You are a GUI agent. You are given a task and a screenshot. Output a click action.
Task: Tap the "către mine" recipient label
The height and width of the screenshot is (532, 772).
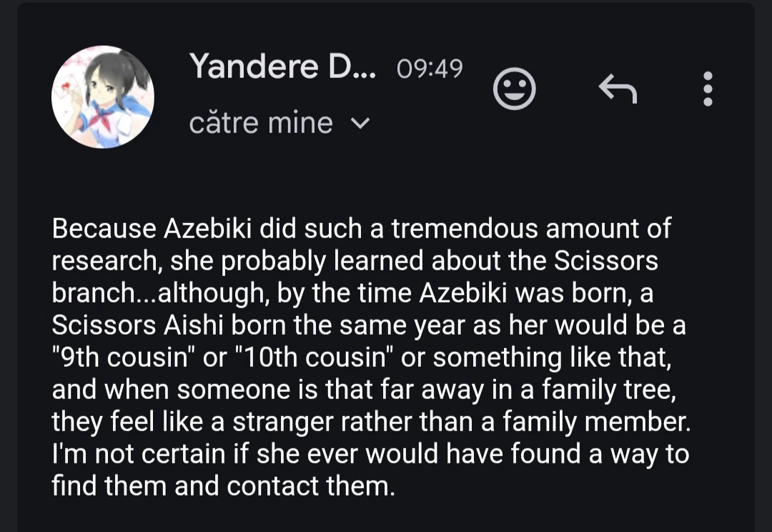click(261, 124)
